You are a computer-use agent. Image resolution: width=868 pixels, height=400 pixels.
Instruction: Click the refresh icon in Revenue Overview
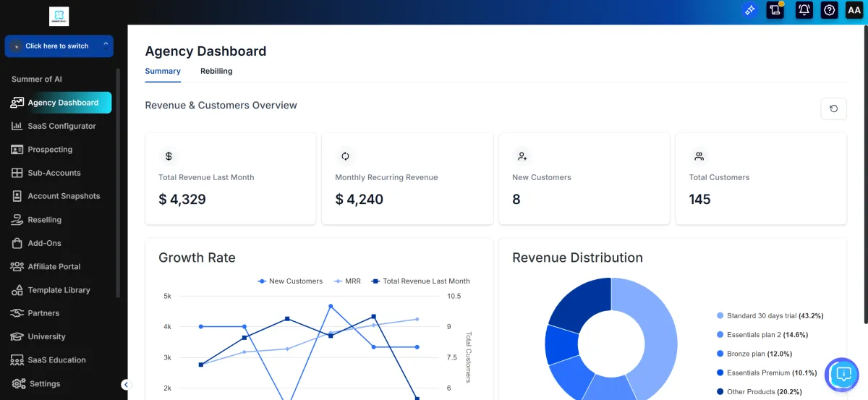click(x=833, y=108)
